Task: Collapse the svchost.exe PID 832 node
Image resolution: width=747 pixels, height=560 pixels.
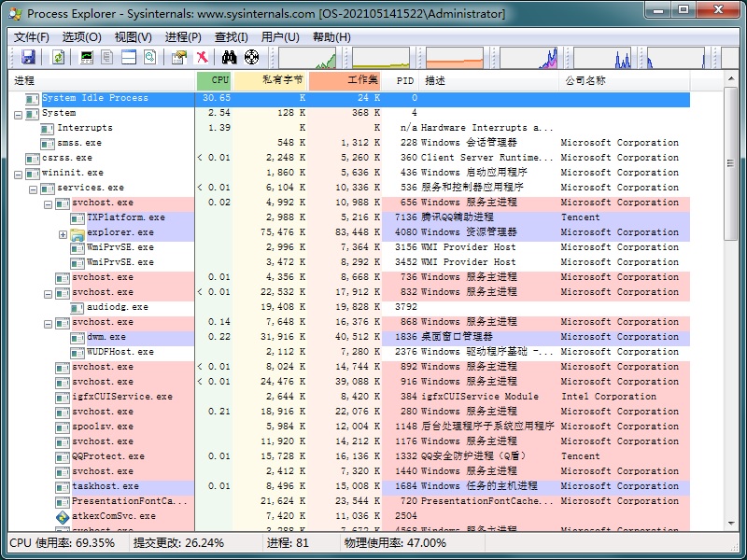Action: 48,294
